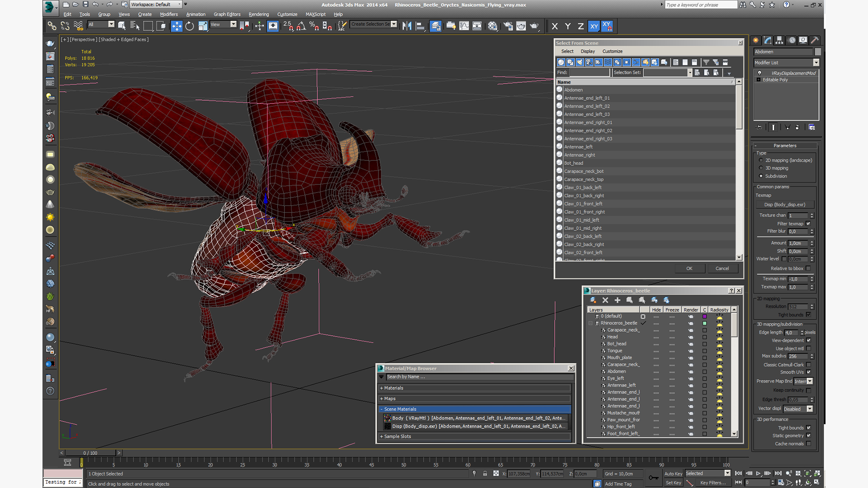The image size is (868, 488).
Task: Toggle Filter texmap checkbox
Action: [808, 224]
